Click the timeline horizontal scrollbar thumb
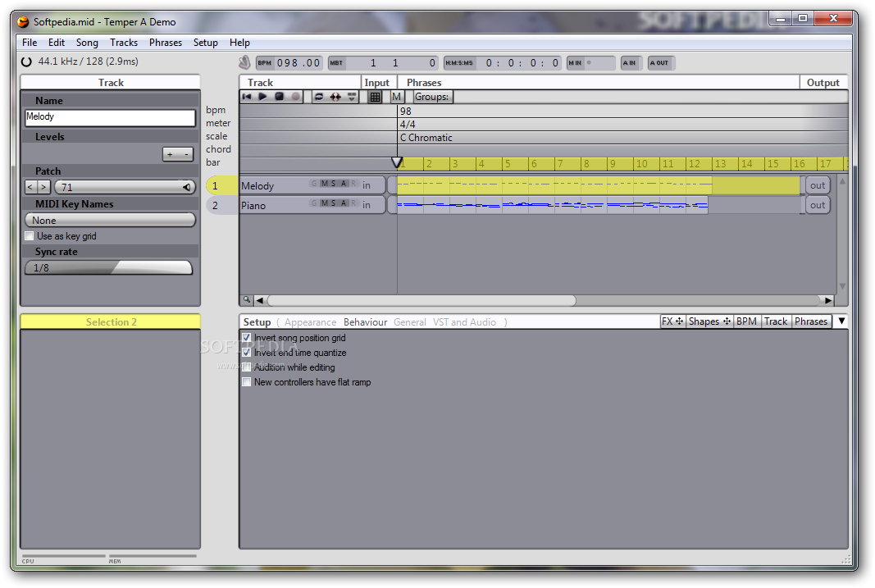 tap(422, 300)
